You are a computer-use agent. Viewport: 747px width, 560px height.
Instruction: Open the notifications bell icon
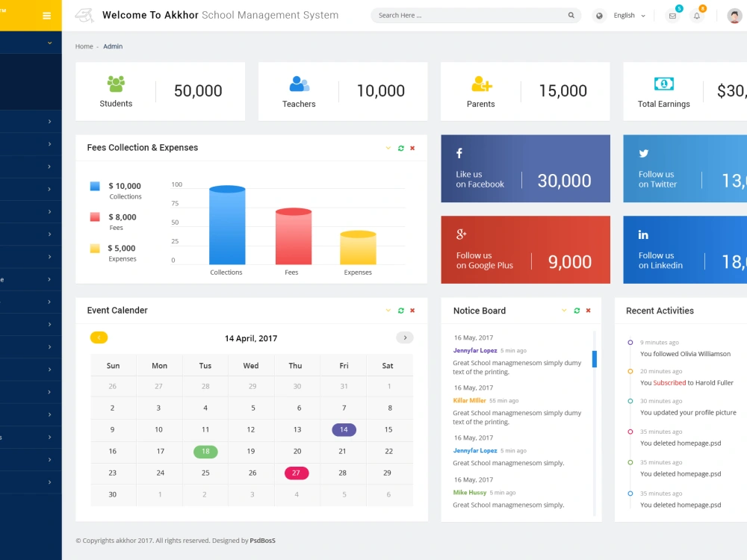click(x=696, y=16)
